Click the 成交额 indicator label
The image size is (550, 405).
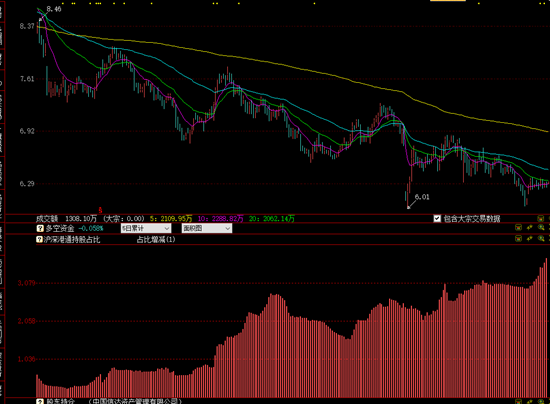[x=47, y=219]
